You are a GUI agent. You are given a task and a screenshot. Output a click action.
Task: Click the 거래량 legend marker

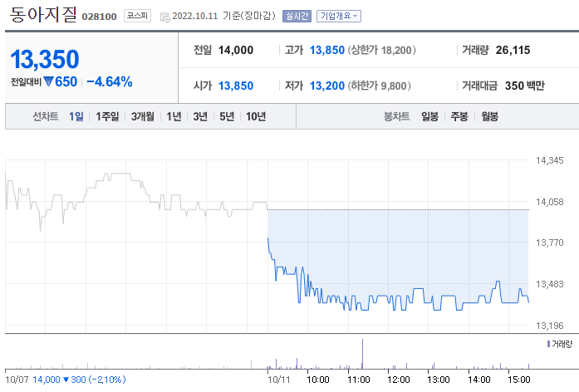(549, 344)
